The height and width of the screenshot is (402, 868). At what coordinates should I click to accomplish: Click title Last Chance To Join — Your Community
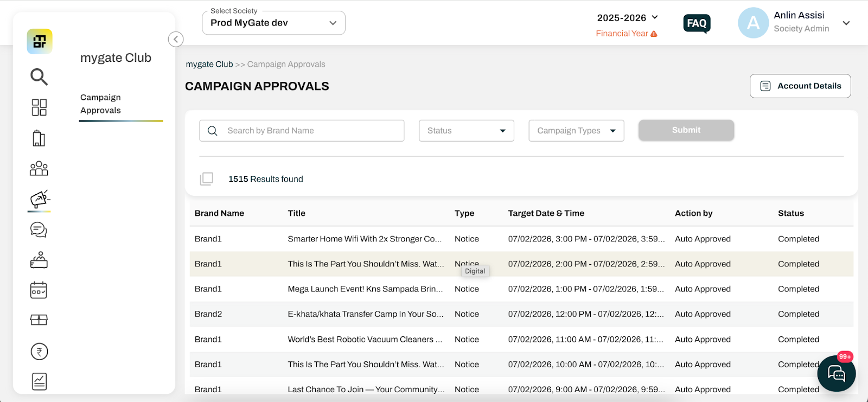[366, 390]
